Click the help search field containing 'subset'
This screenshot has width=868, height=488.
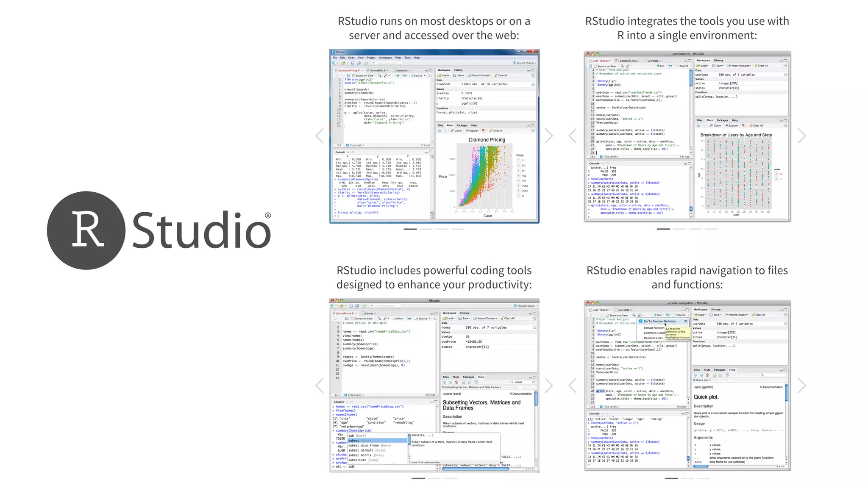521,382
